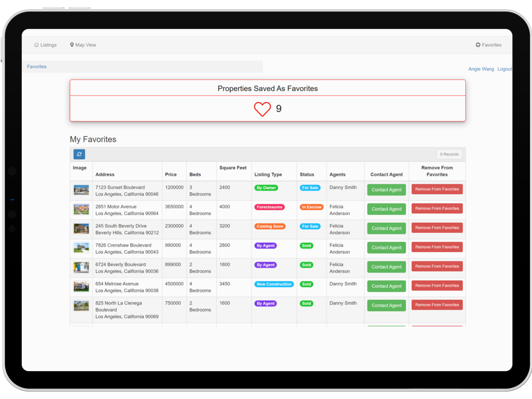Click the Coming Soon listing type badge
532x399 pixels.
(x=270, y=226)
